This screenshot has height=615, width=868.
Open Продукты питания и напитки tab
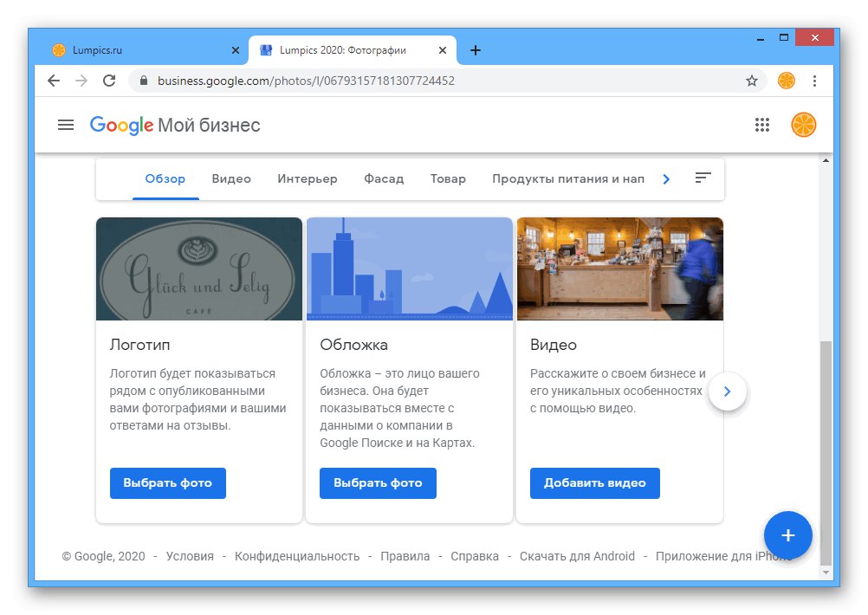[x=568, y=178]
